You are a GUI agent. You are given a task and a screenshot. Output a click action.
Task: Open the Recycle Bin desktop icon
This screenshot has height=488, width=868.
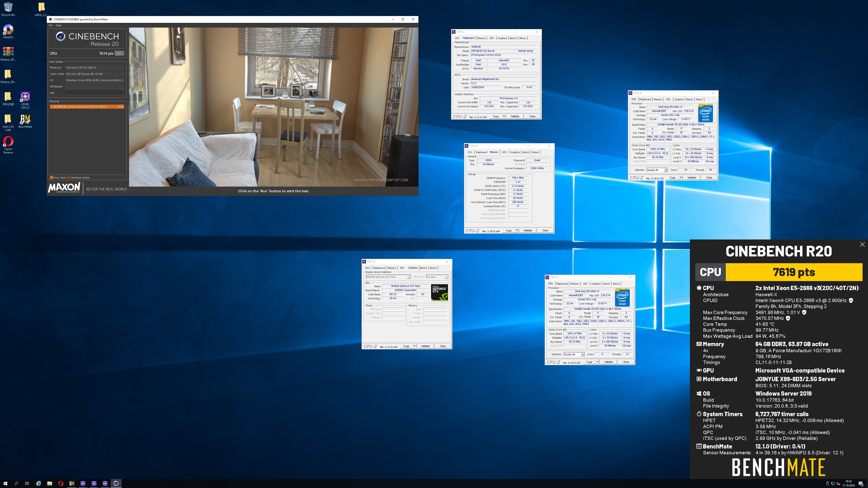[x=8, y=9]
